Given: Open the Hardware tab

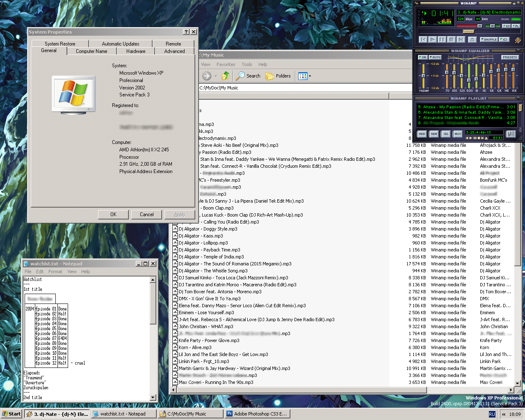Looking at the screenshot, I should (136, 51).
